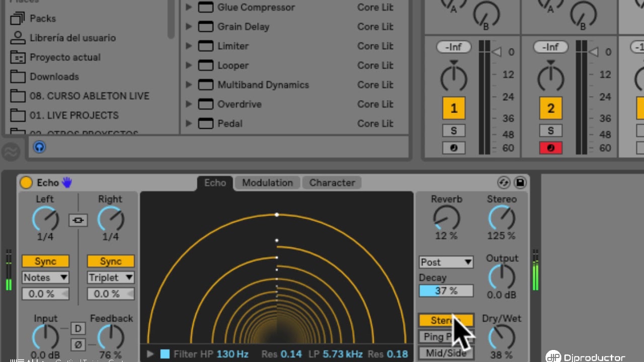Image resolution: width=644 pixels, height=362 pixels.
Task: Switch to the Modulation tab
Action: point(267,183)
